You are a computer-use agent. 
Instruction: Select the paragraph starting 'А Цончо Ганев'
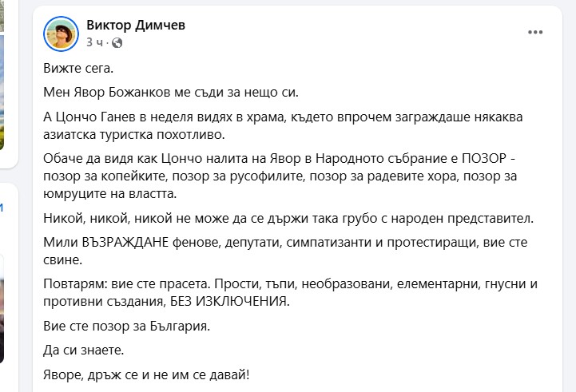pyautogui.click(x=283, y=125)
